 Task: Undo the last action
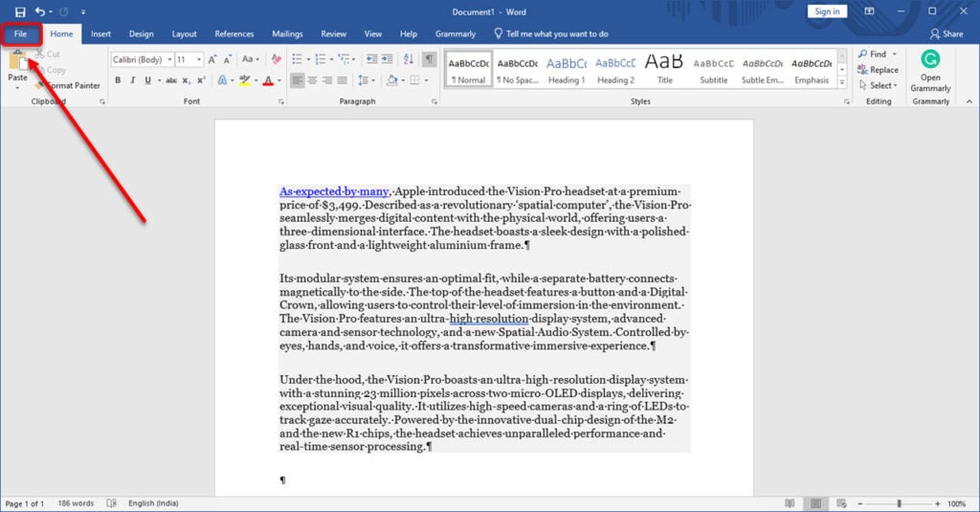(x=40, y=11)
